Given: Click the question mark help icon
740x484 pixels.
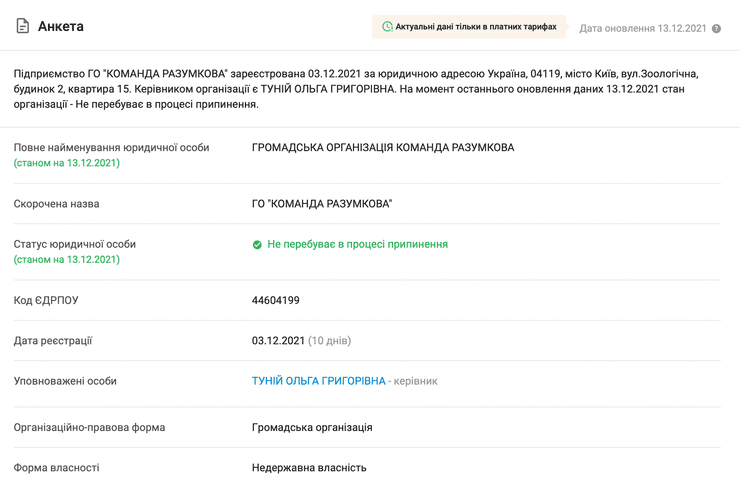Looking at the screenshot, I should tap(716, 28).
